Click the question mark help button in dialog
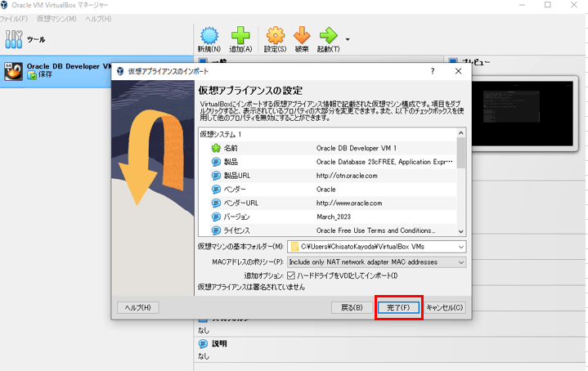 433,71
